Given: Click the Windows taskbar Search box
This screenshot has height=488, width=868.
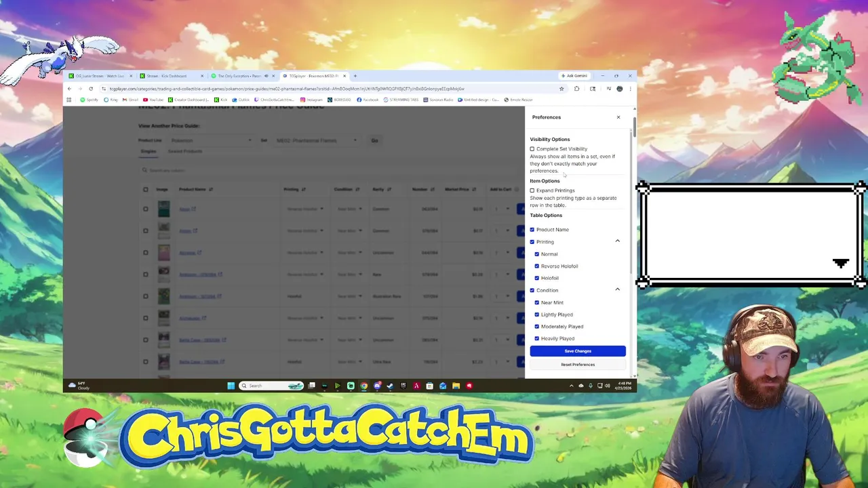Looking at the screenshot, I should pos(271,386).
